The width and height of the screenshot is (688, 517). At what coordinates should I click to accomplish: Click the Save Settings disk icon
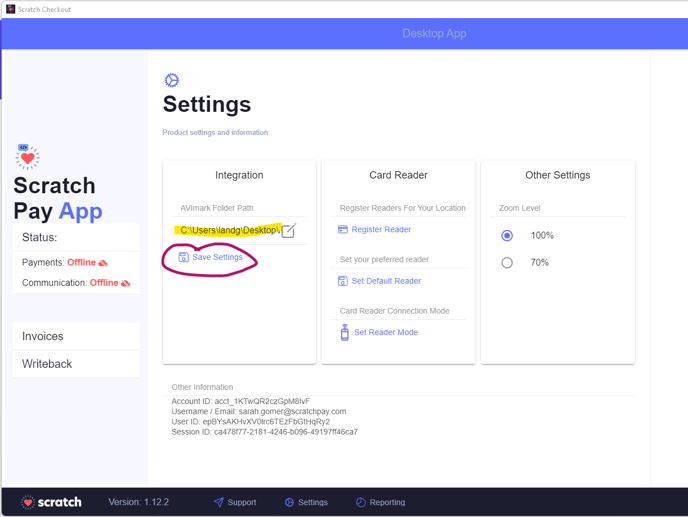coord(183,257)
